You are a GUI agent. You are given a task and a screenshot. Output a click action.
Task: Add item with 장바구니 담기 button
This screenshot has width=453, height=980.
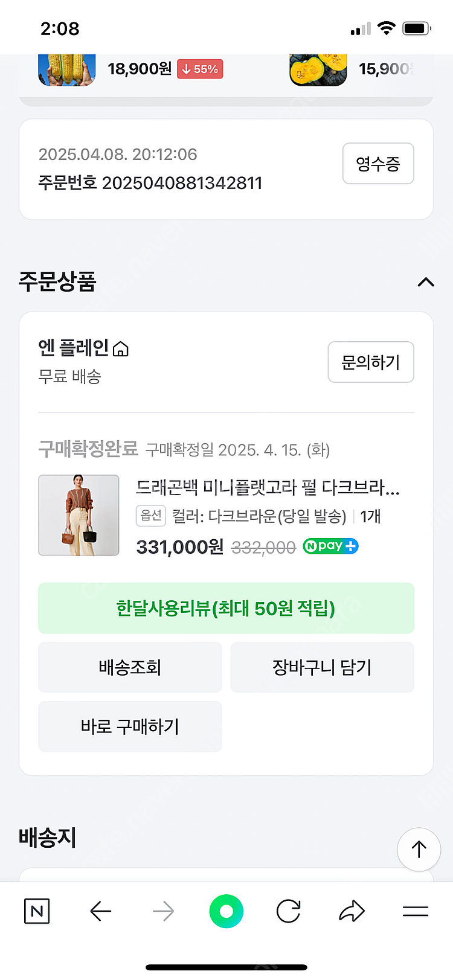(x=322, y=667)
